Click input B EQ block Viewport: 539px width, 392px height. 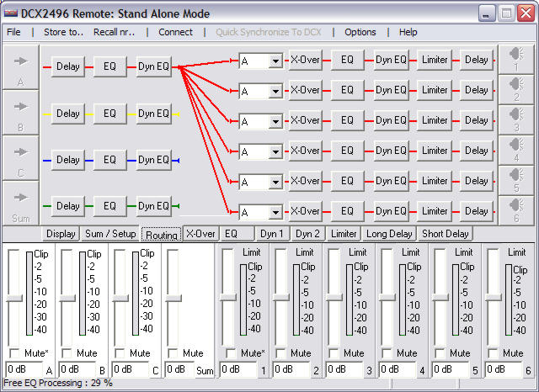(110, 114)
